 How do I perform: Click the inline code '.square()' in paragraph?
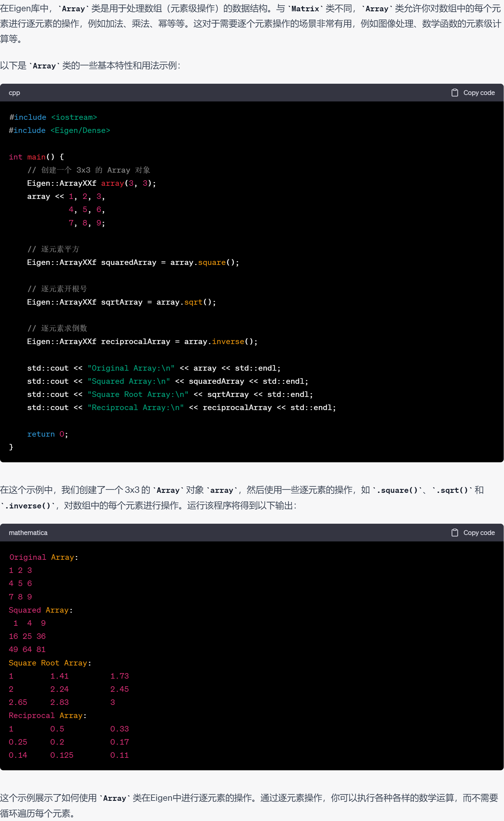click(x=397, y=490)
